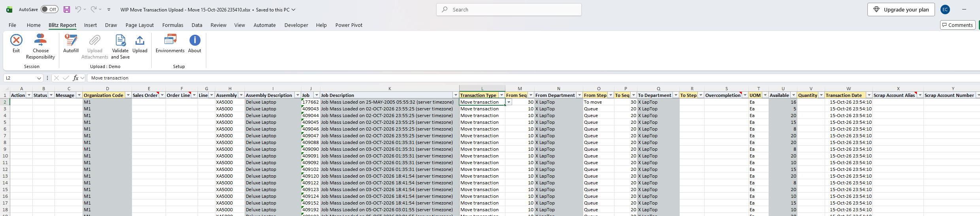Click the Excel app icon

(9, 9)
